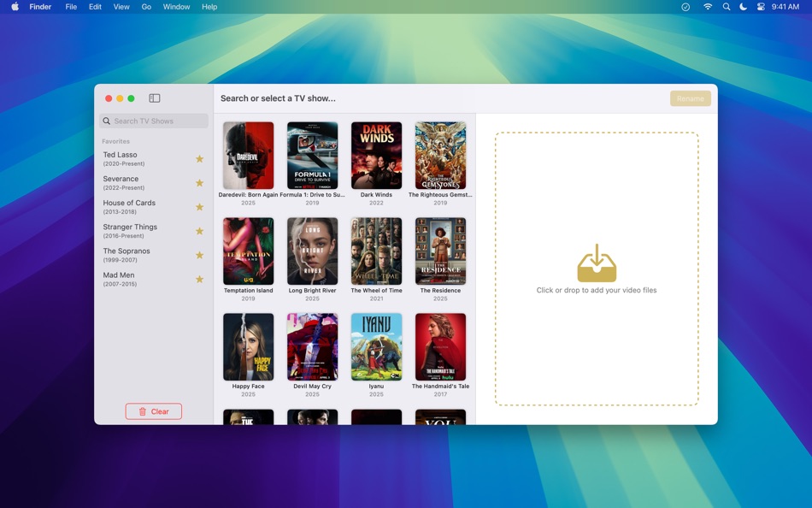Open the Temptation Island poster

(248, 251)
